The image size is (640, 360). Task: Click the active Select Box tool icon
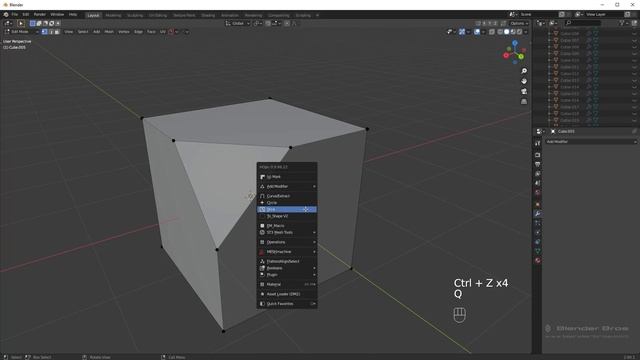(21, 24)
